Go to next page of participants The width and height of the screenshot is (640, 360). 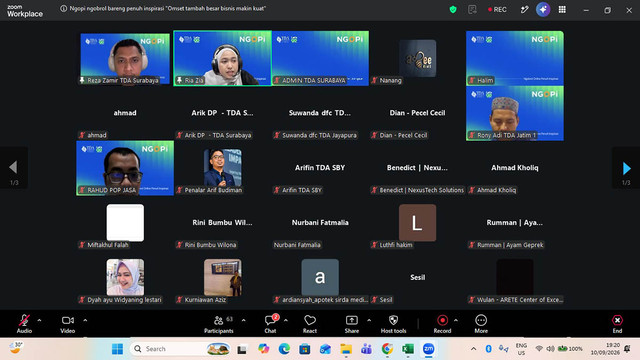pos(626,168)
